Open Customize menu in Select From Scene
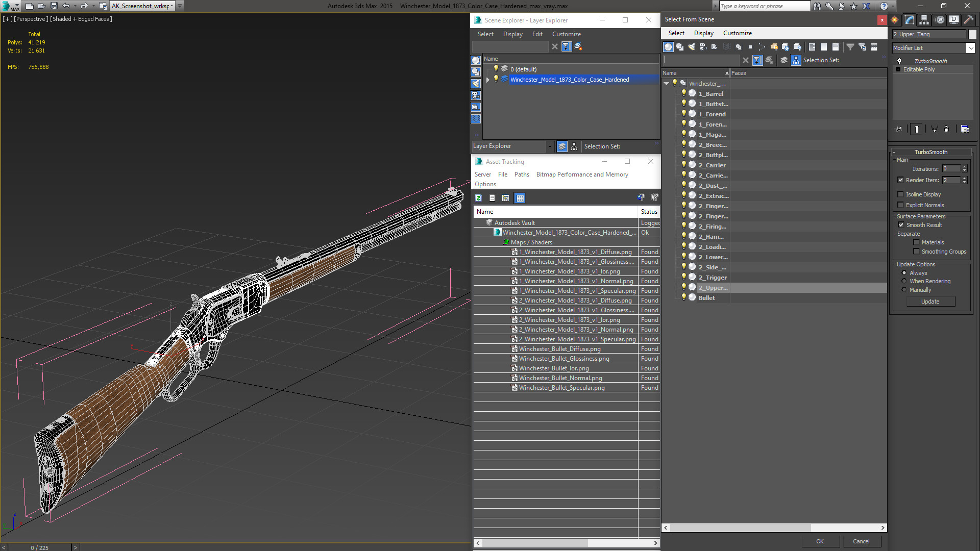Screen dimensions: 980x551 pyautogui.click(x=737, y=33)
